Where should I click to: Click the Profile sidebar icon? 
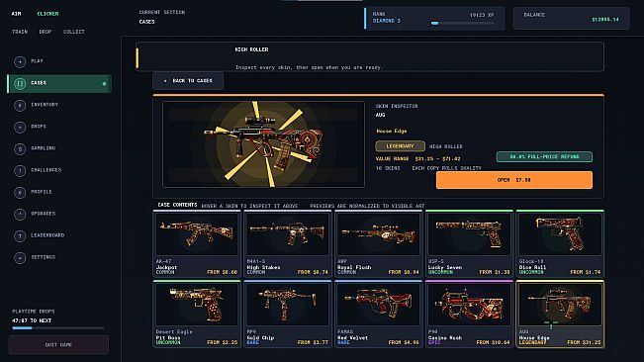20,192
